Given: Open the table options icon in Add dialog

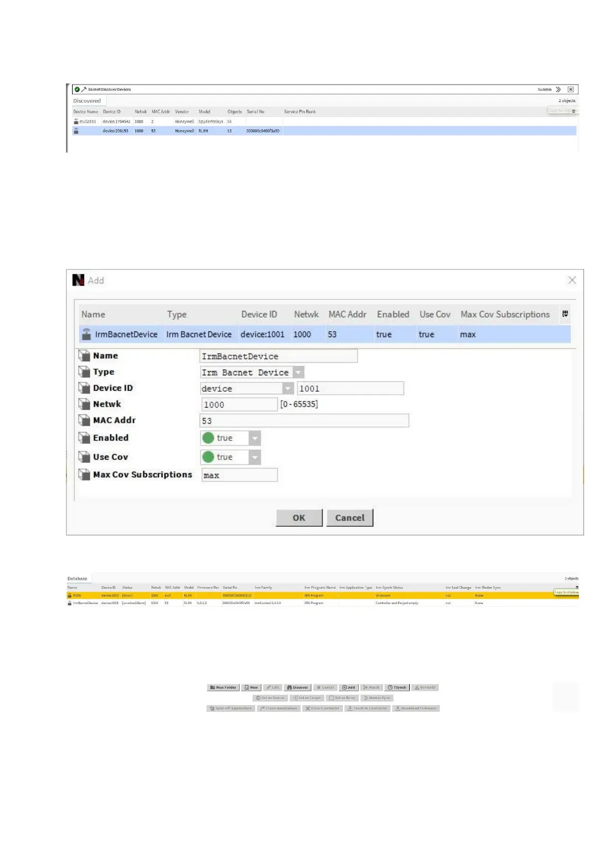Looking at the screenshot, I should (565, 314).
